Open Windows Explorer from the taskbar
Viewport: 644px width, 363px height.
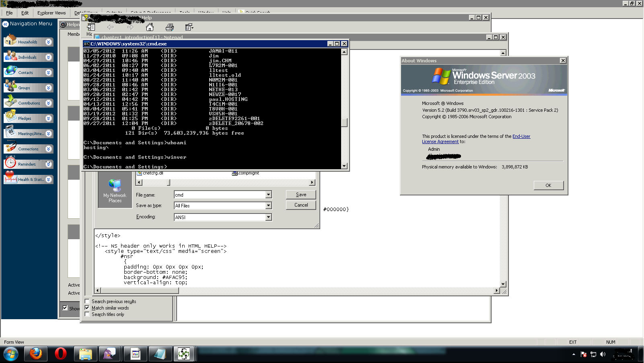pyautogui.click(x=86, y=354)
